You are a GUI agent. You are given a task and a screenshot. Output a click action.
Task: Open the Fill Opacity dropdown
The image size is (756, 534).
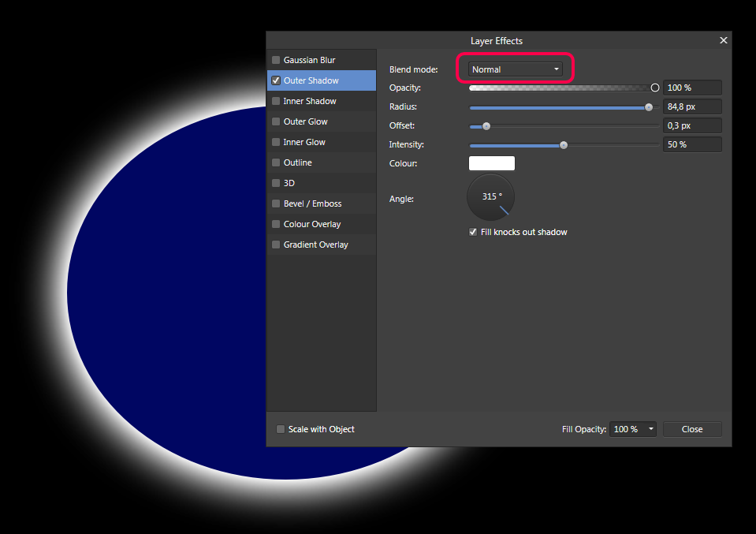(x=650, y=428)
